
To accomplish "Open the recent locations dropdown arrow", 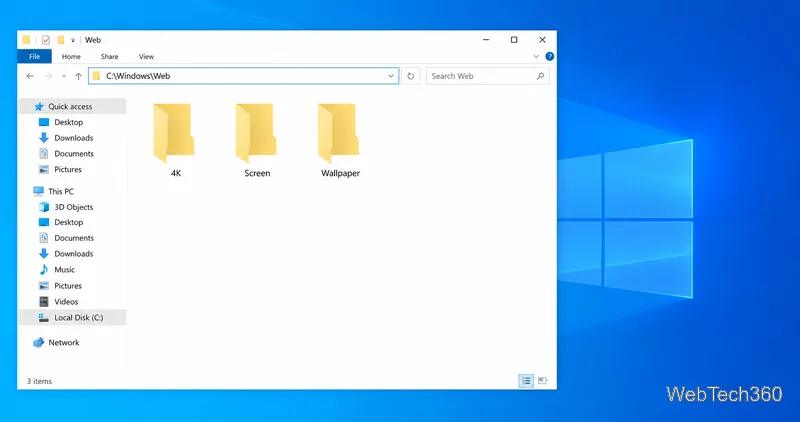I will pyautogui.click(x=64, y=76).
